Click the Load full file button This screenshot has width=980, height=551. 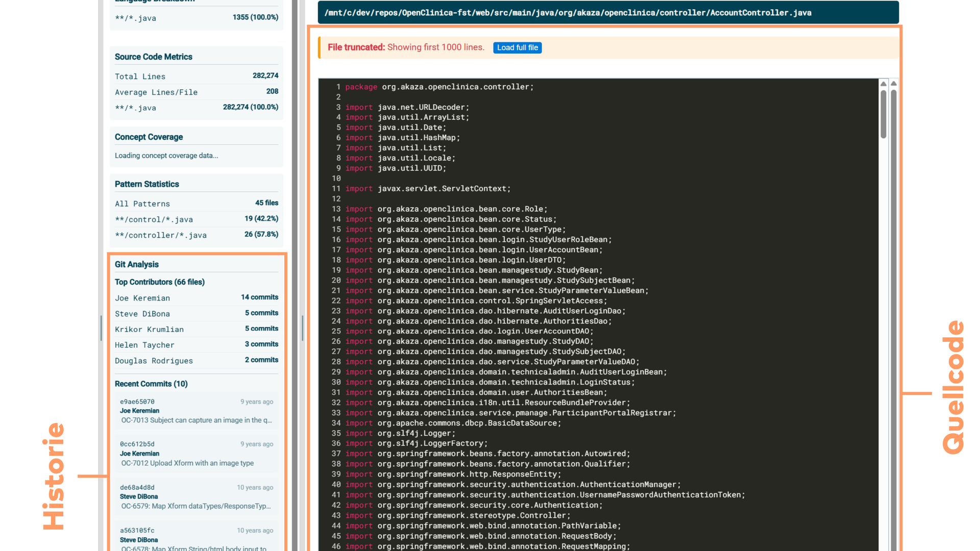517,47
